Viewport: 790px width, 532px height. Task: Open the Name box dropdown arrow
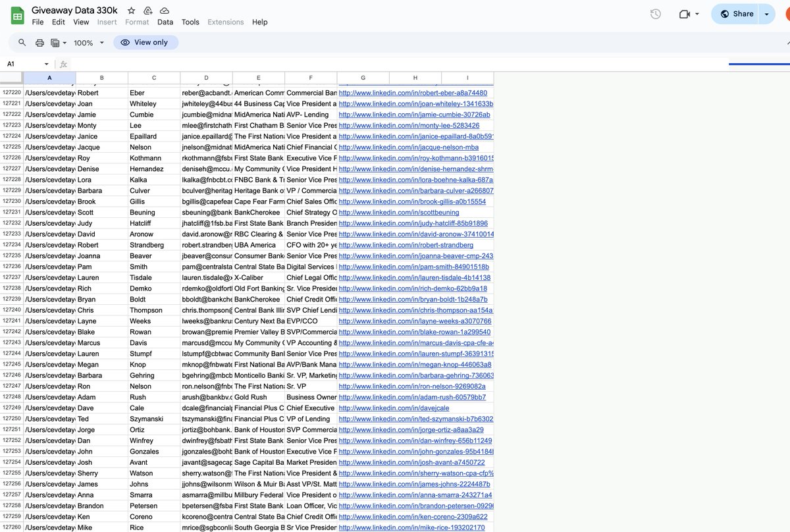coord(47,64)
